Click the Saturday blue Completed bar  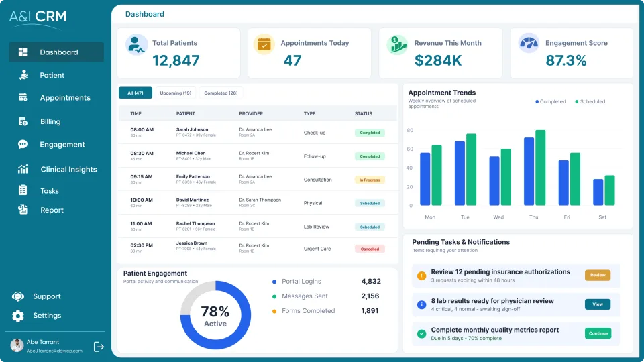598,192
